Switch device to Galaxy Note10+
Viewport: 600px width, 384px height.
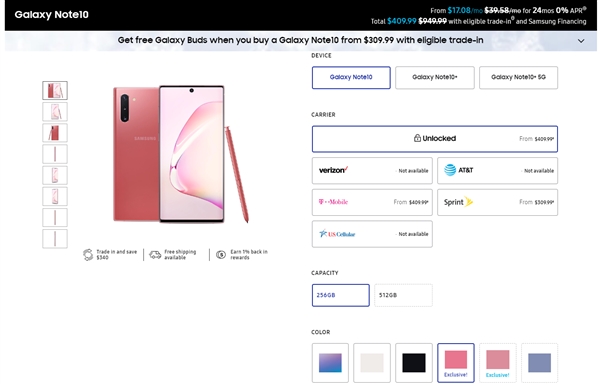click(435, 78)
